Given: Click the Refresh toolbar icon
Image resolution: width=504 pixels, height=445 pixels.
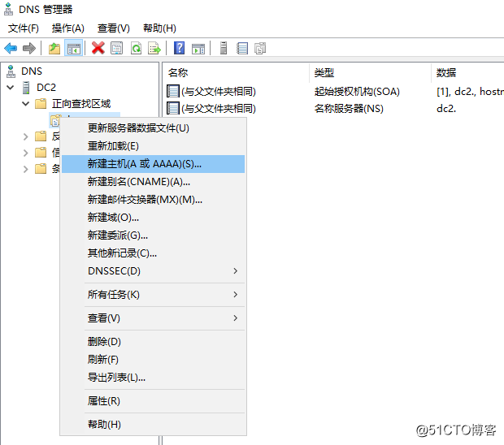Looking at the screenshot, I should coord(137,49).
